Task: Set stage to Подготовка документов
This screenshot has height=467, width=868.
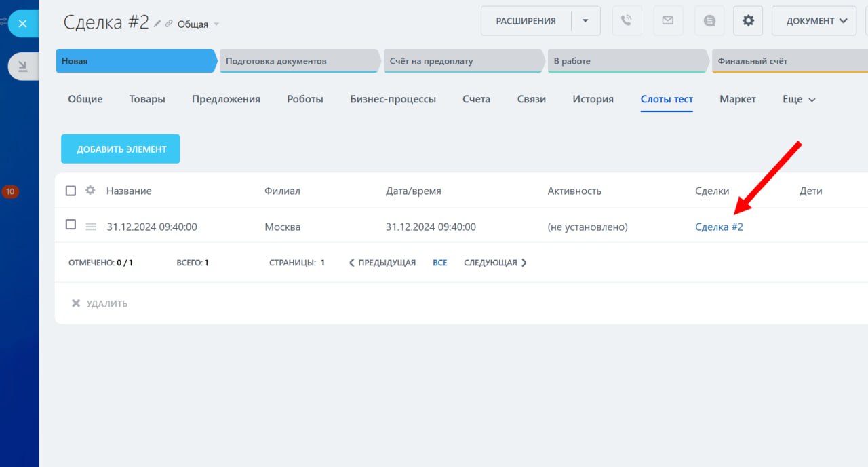Action: (298, 61)
